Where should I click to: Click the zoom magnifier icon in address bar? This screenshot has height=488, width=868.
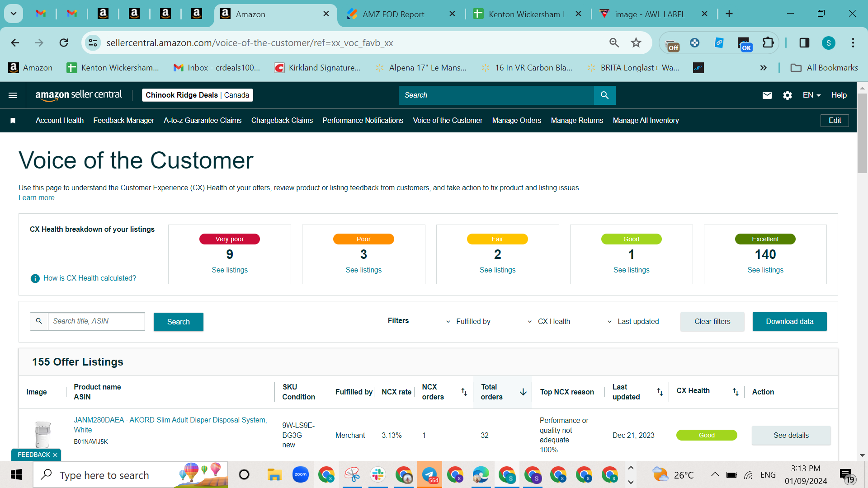[614, 43]
